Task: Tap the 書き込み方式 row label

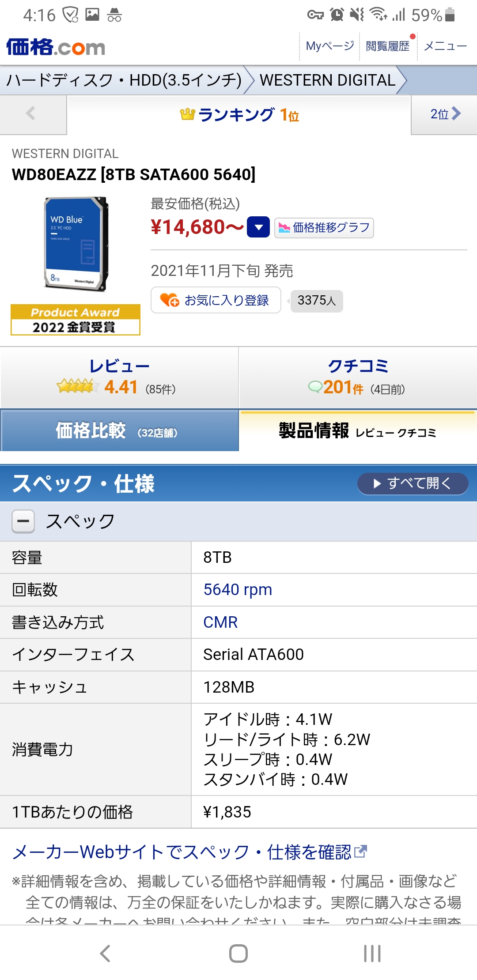Action: point(58,622)
